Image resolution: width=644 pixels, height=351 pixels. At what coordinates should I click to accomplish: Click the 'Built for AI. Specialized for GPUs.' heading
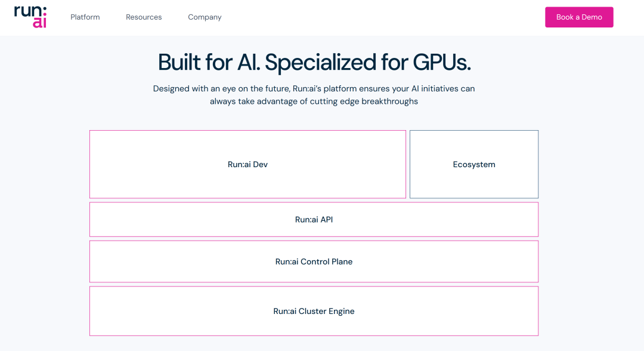pos(314,63)
